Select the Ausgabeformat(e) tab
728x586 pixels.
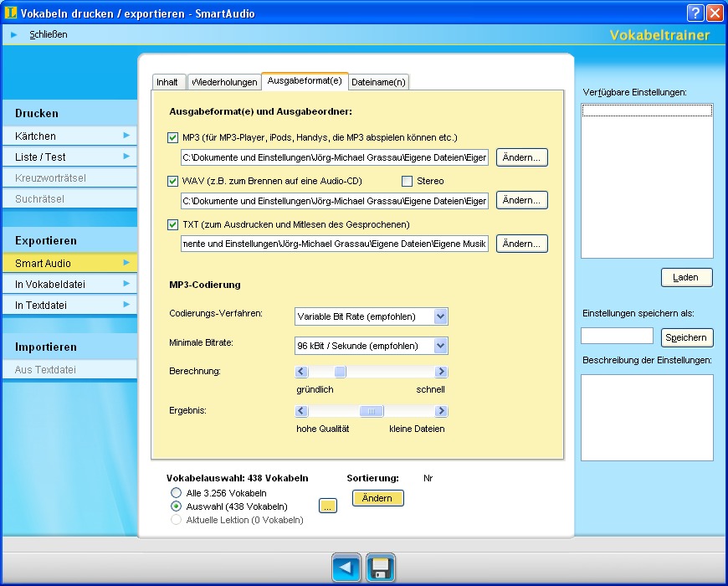pyautogui.click(x=305, y=81)
